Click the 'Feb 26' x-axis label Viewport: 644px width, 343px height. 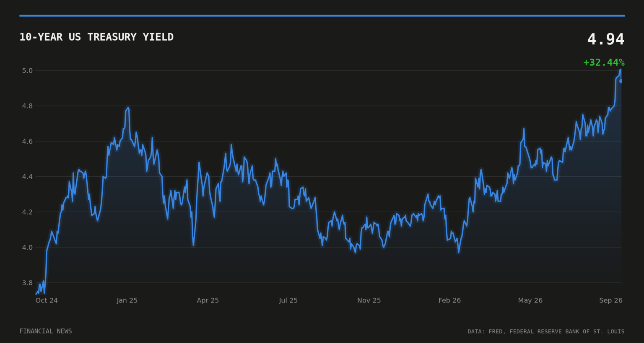pyautogui.click(x=449, y=300)
